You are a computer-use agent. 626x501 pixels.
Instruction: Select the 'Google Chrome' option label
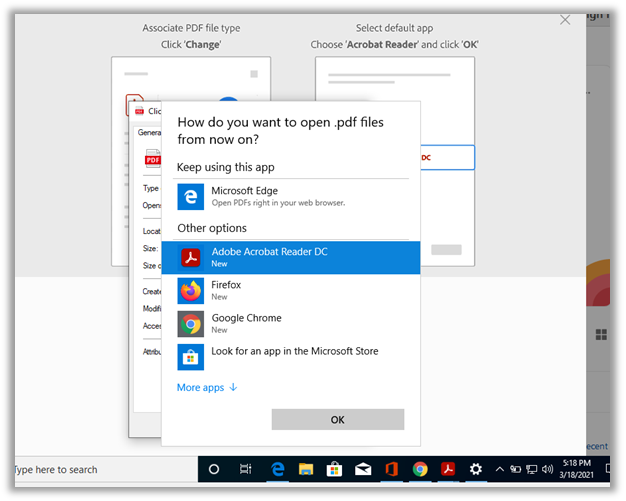click(246, 318)
